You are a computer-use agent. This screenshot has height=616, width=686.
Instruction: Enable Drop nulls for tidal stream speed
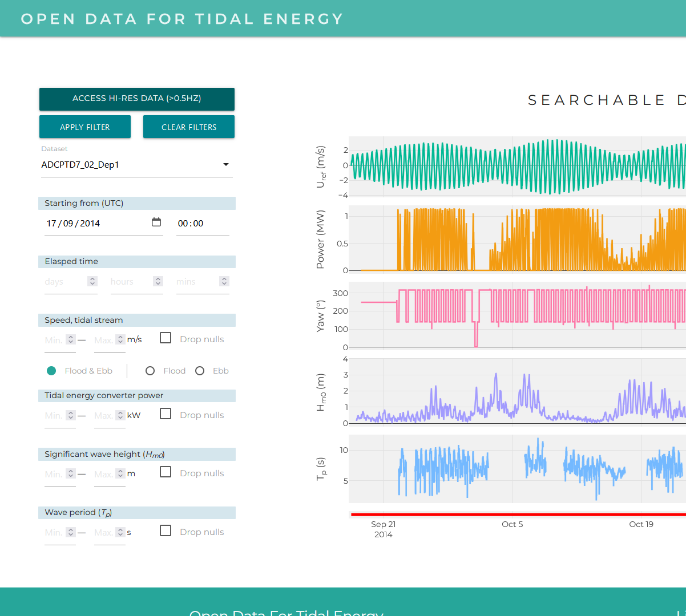(166, 338)
